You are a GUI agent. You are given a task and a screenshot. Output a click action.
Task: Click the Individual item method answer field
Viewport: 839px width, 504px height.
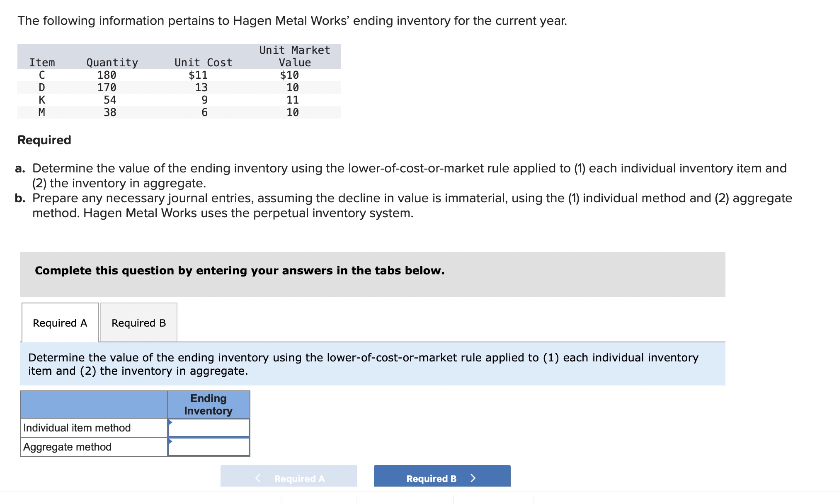coord(209,427)
